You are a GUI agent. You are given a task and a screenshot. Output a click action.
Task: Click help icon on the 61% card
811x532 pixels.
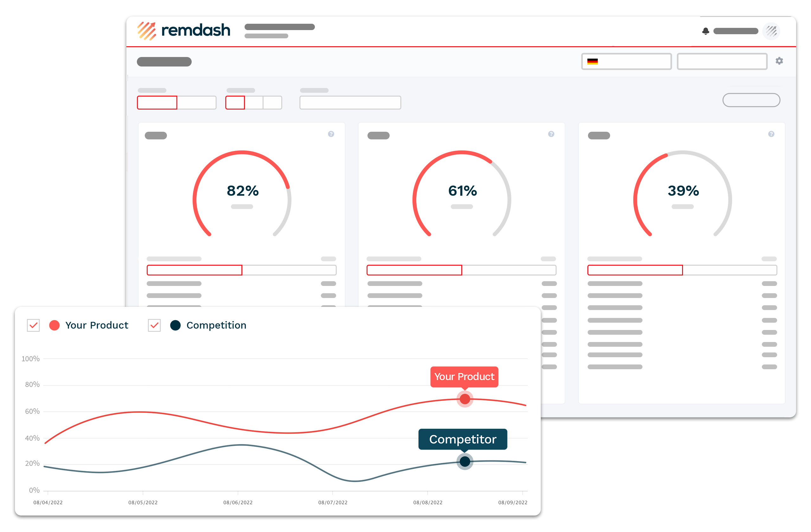click(551, 134)
